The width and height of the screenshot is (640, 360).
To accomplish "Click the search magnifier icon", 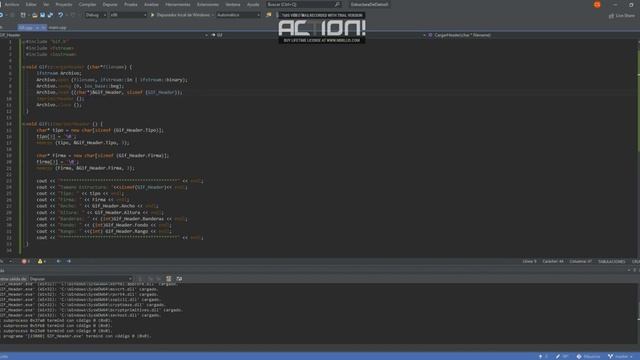I will 337,4.
